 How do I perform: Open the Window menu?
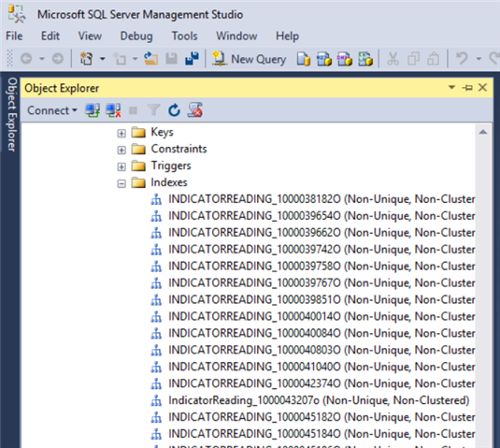[x=236, y=36]
